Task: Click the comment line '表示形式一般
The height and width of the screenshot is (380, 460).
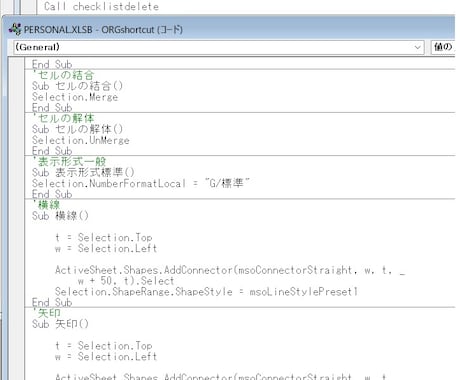Action: pos(69,162)
